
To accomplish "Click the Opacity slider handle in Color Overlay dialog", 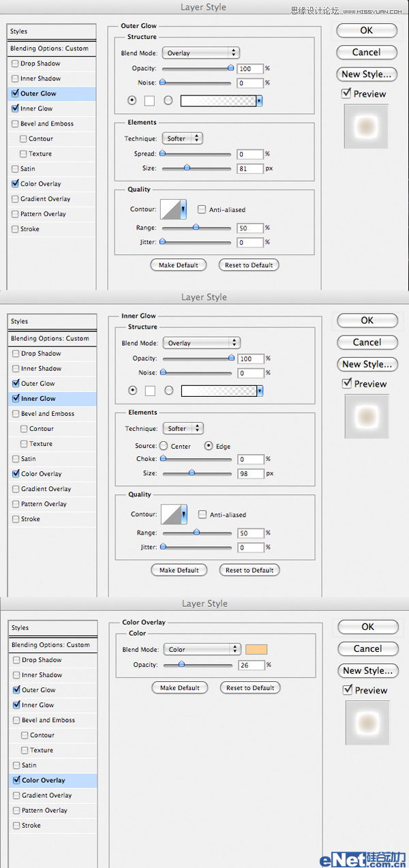I will click(181, 665).
